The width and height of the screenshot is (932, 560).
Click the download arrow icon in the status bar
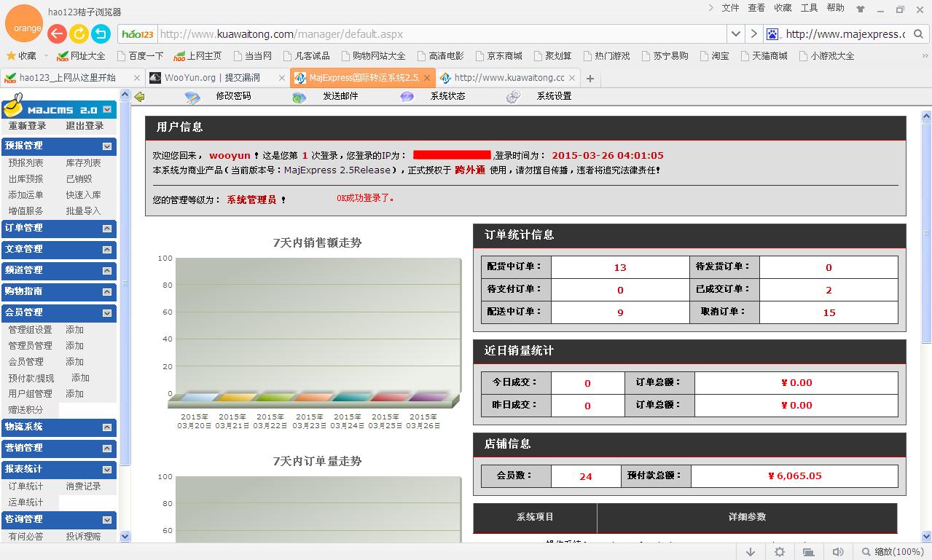751,552
